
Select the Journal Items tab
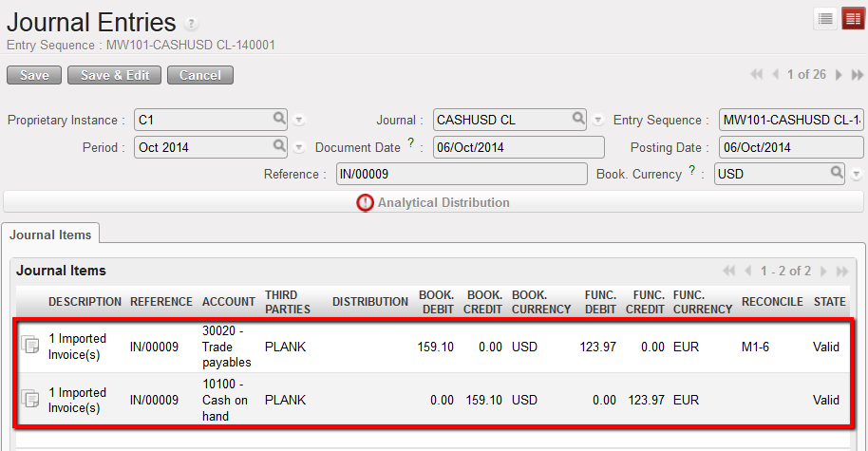tap(50, 235)
